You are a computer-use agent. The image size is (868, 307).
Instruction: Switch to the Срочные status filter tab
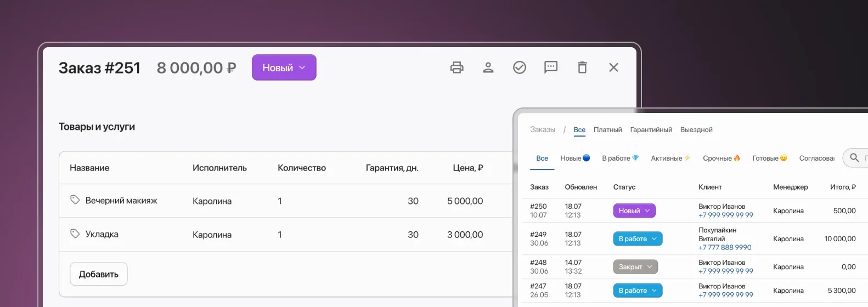pyautogui.click(x=722, y=158)
